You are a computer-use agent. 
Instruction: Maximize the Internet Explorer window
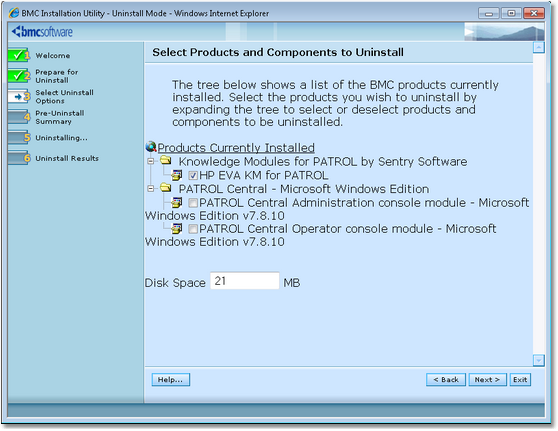[511, 13]
